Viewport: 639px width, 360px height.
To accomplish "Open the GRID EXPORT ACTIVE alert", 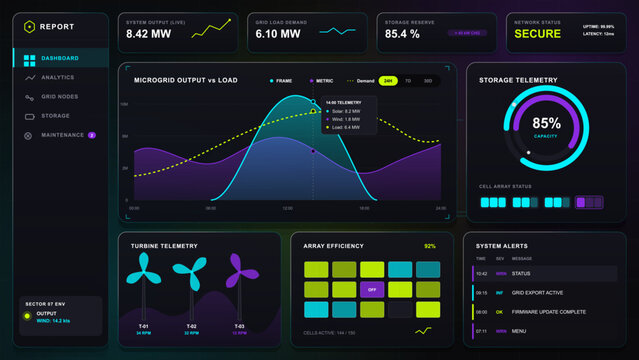I will tap(544, 293).
